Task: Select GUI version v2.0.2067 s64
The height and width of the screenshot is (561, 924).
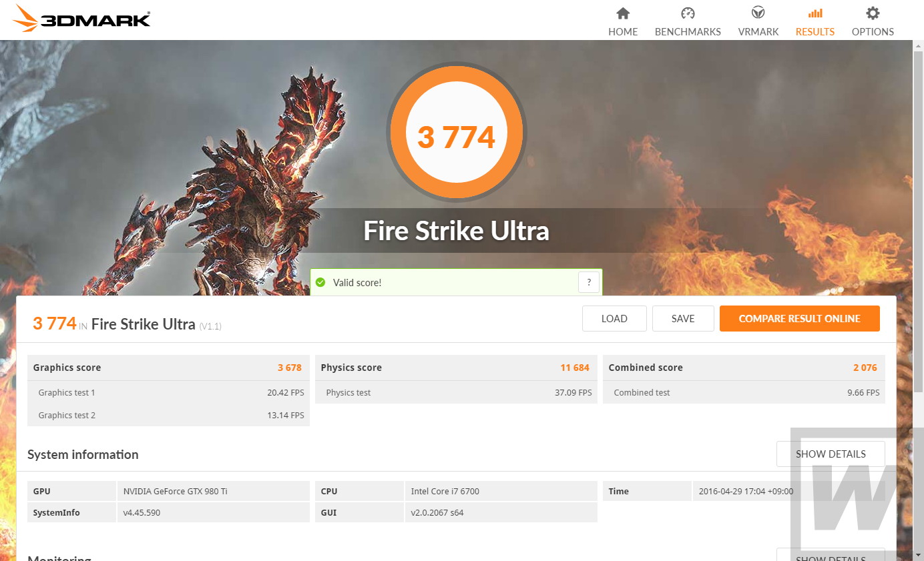Action: (437, 513)
